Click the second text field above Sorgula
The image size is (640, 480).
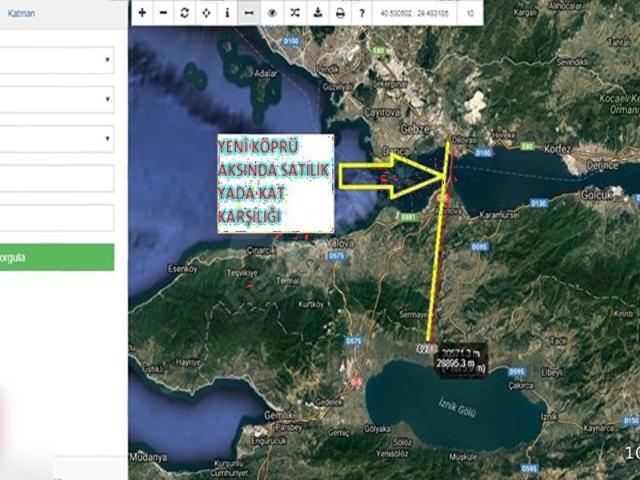point(56,218)
